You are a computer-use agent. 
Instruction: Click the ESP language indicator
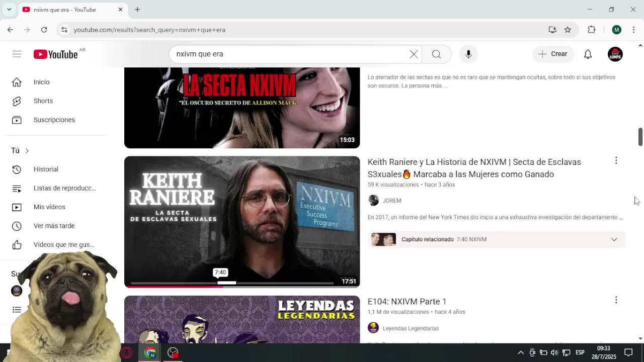click(580, 352)
